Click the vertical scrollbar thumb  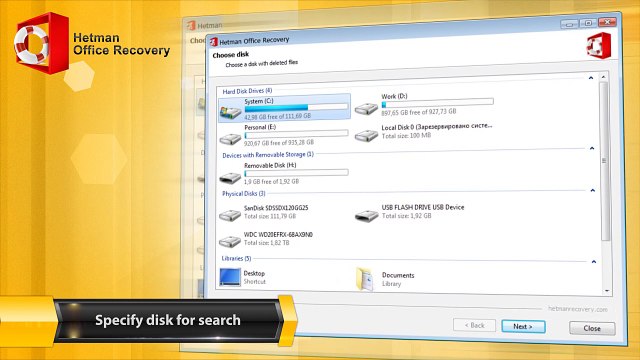coord(605,161)
